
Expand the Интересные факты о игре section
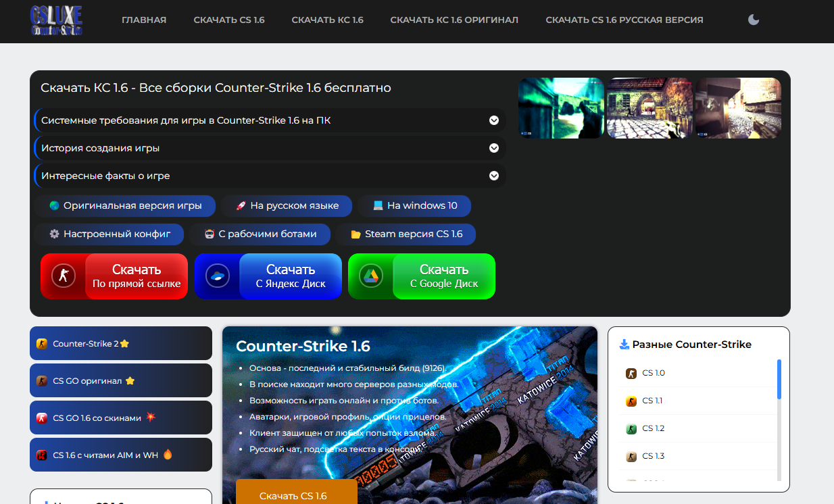click(x=494, y=176)
